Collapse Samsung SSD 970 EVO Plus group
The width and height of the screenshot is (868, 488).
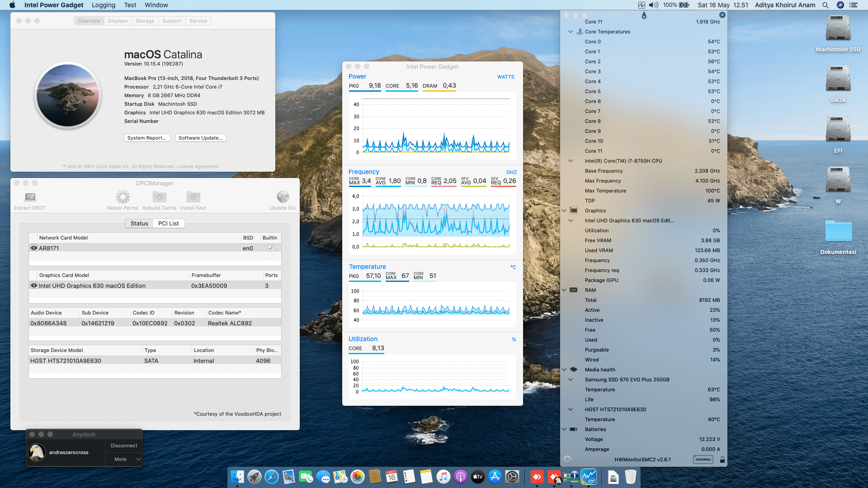pyautogui.click(x=570, y=380)
